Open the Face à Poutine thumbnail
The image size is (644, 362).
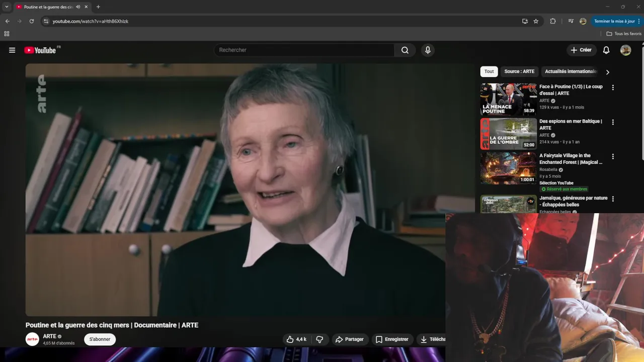point(508,100)
